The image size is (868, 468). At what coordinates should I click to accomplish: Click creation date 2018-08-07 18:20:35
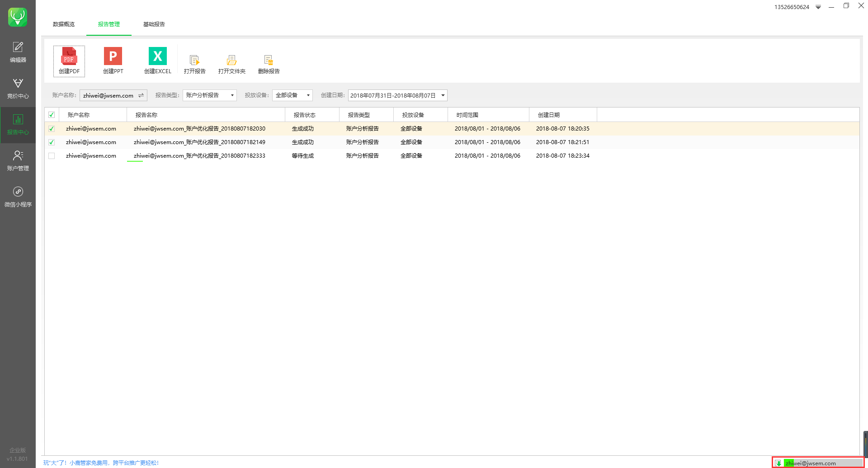(x=563, y=129)
